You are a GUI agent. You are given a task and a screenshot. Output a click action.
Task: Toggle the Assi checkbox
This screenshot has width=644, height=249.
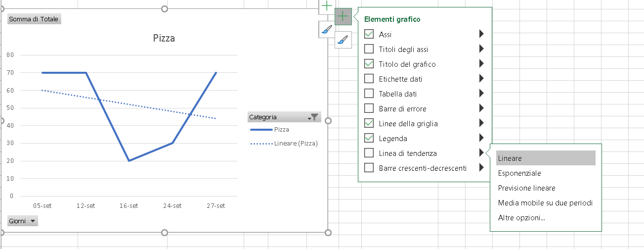click(369, 34)
